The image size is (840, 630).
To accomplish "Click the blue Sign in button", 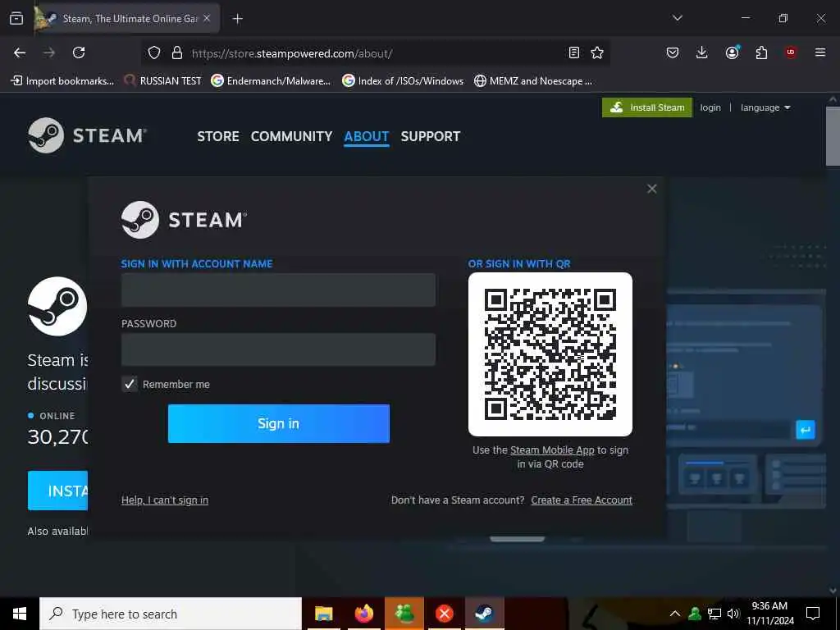I will coord(279,424).
